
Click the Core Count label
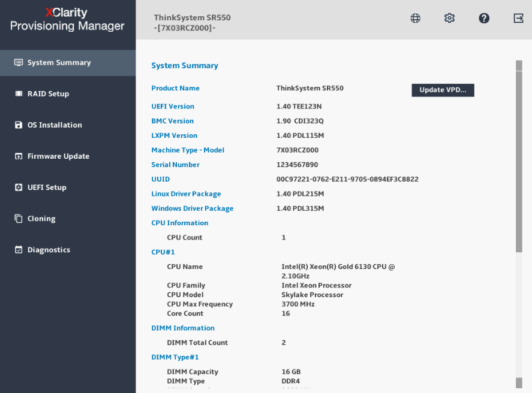[x=185, y=314]
